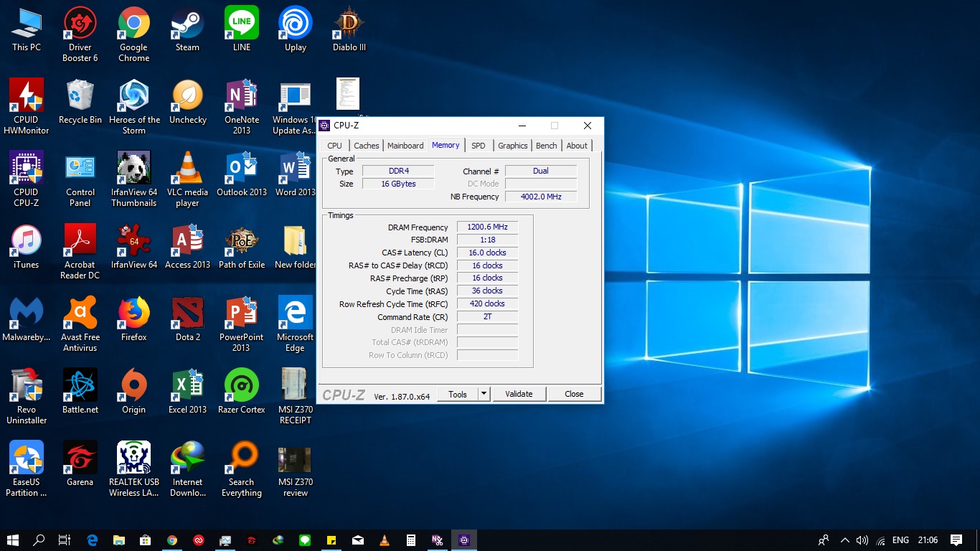This screenshot has width=980, height=551.
Task: Select the Garena desktop icon
Action: tap(80, 464)
